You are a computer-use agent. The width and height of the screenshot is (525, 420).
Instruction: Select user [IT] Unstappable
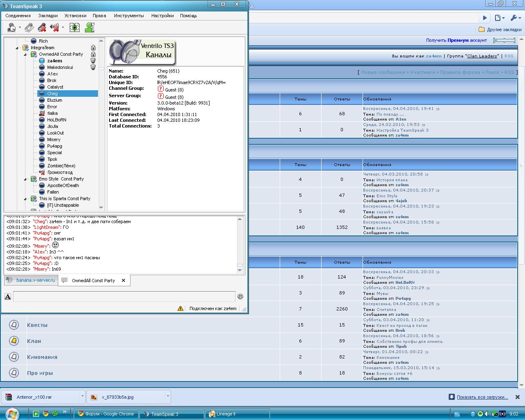point(63,205)
